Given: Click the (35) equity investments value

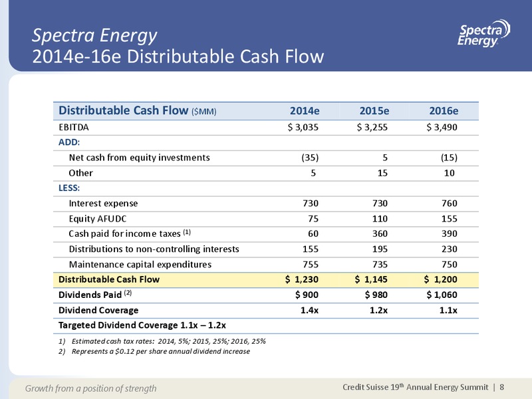Looking at the screenshot, I should [x=310, y=158].
